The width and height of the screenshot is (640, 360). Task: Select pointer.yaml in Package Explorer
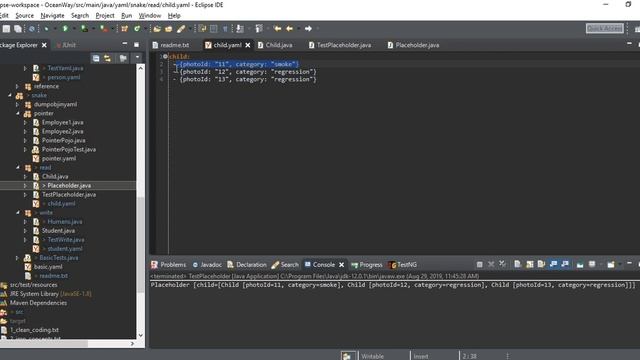click(x=59, y=158)
